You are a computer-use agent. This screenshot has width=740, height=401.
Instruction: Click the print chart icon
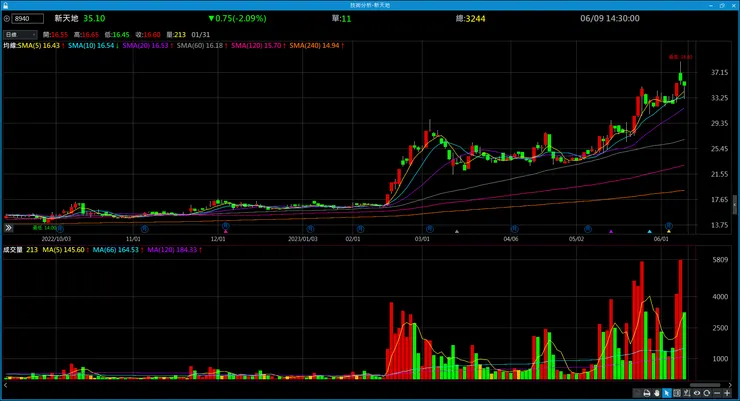pyautogui.click(x=647, y=393)
